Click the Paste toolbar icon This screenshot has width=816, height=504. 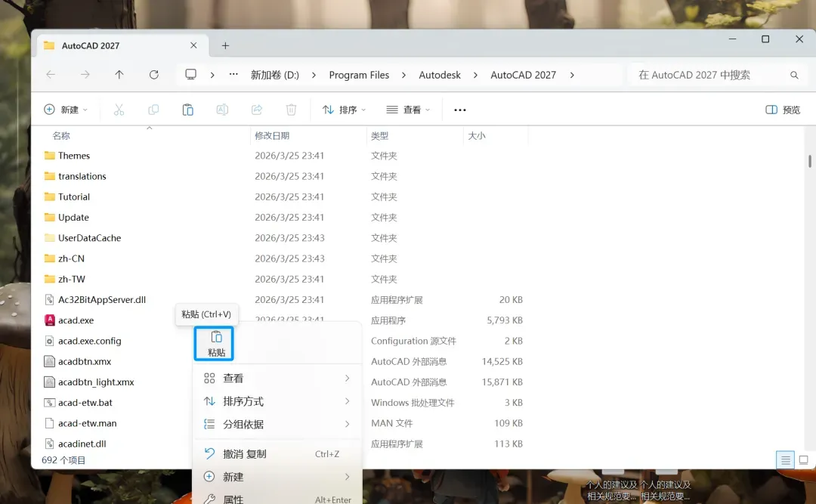tap(188, 110)
